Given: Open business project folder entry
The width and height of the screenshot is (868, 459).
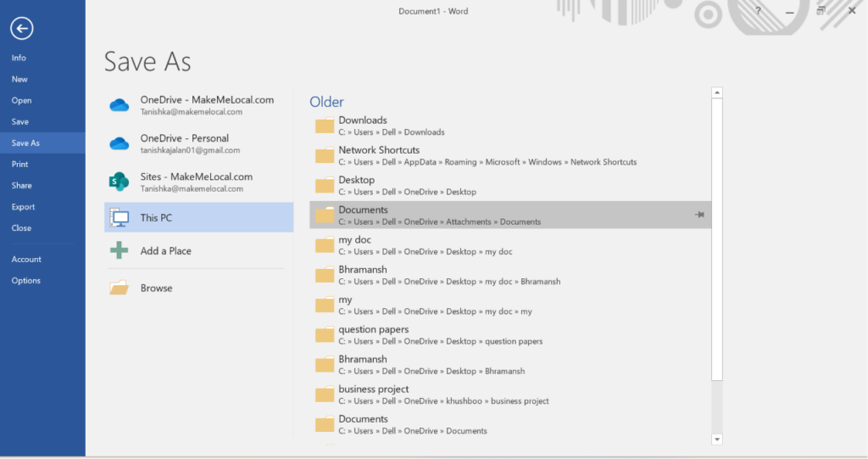Looking at the screenshot, I should [510, 395].
